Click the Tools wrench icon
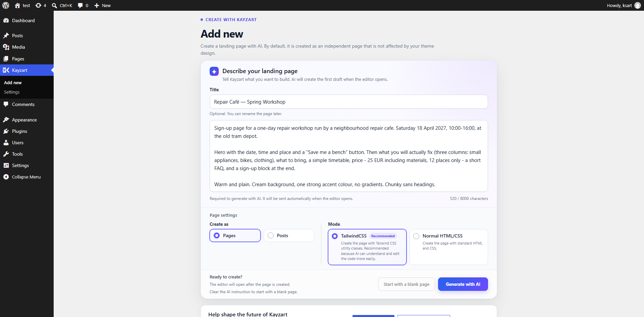Image resolution: width=644 pixels, height=317 pixels. [6, 154]
